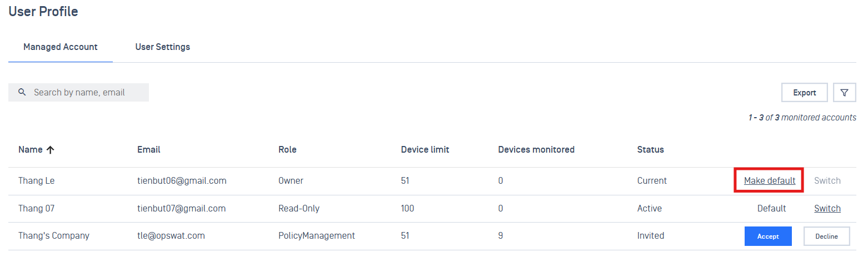The image size is (868, 262).
Task: Click the Export button
Action: tap(804, 93)
